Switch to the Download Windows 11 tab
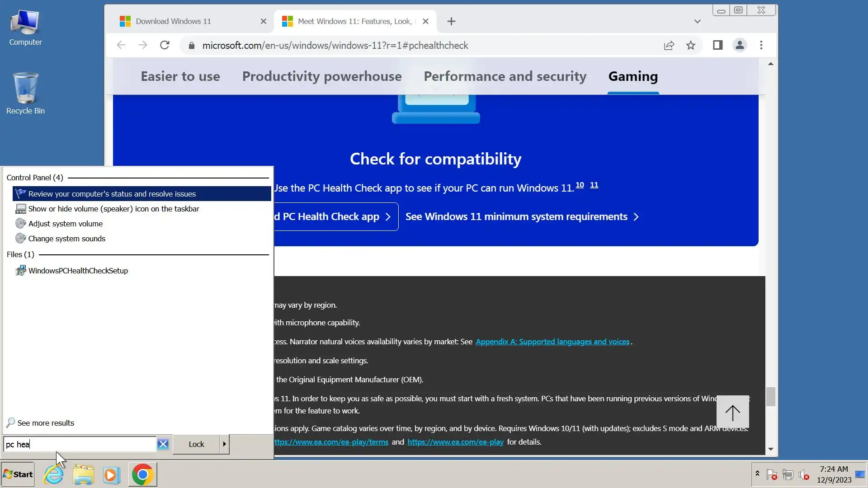 point(173,21)
